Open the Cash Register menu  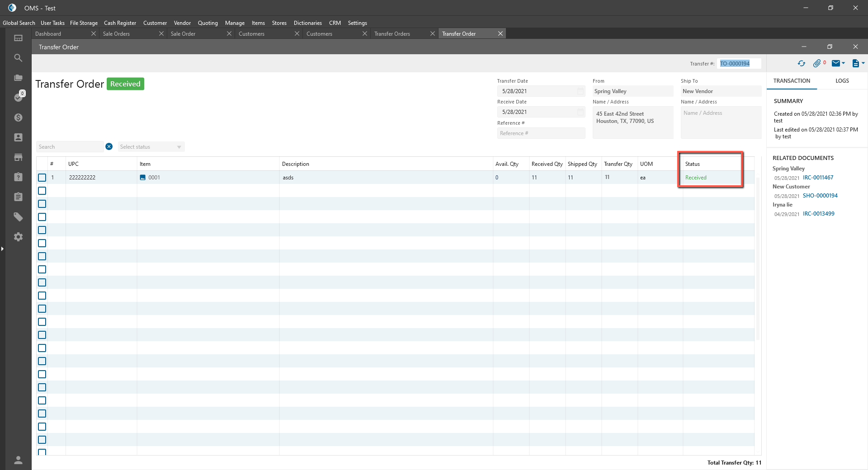point(120,23)
